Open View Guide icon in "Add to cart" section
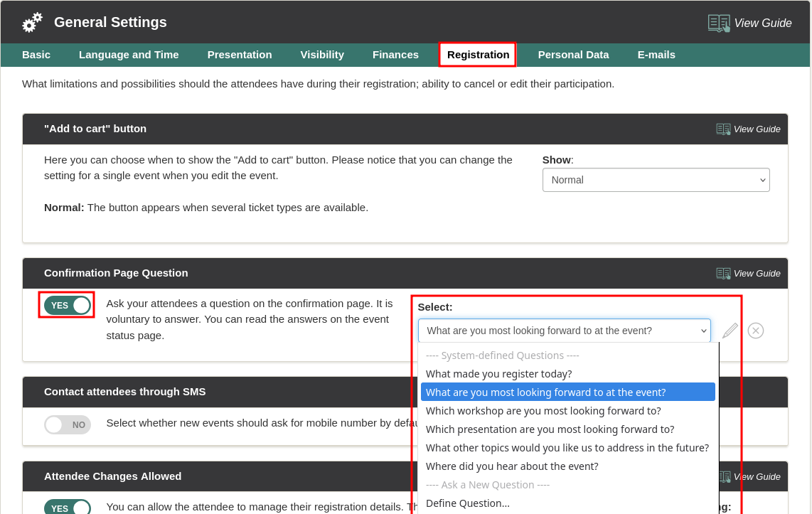 pos(723,129)
